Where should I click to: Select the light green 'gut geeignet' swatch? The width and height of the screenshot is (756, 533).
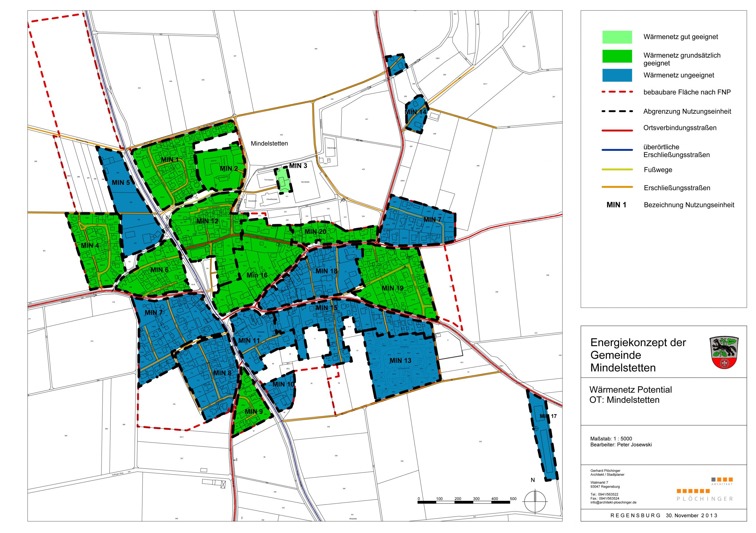click(x=617, y=37)
